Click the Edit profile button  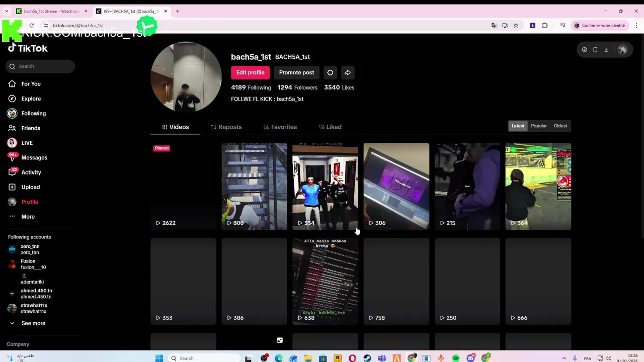(x=250, y=72)
